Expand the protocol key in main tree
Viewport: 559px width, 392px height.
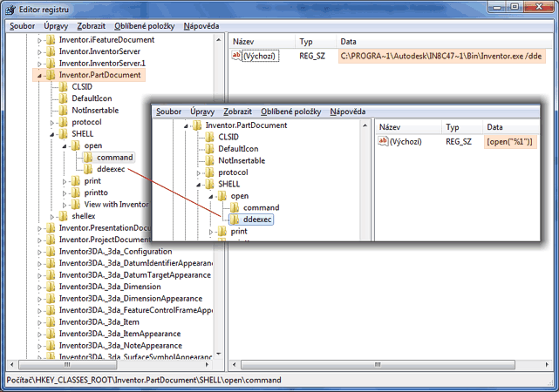(x=52, y=123)
